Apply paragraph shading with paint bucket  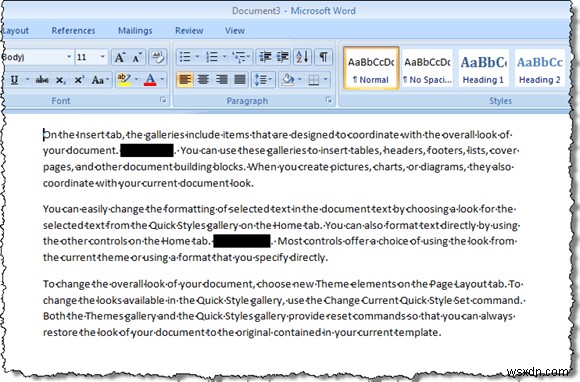click(288, 80)
